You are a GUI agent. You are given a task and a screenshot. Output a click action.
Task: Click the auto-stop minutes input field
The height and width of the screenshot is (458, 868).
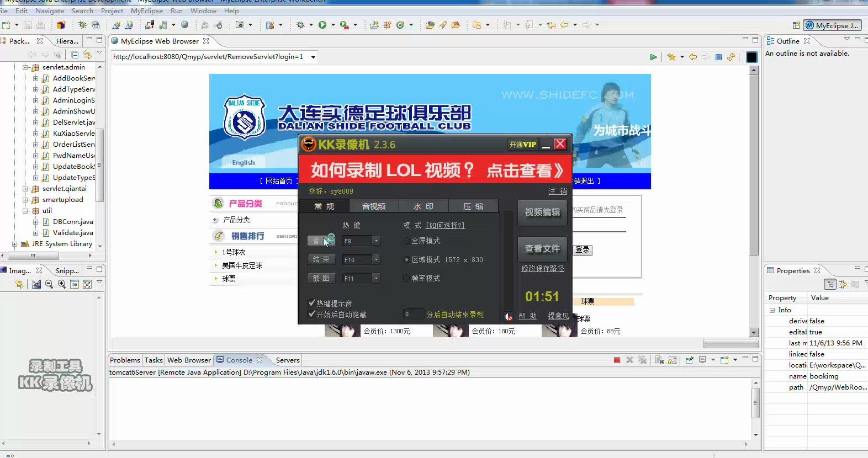414,314
